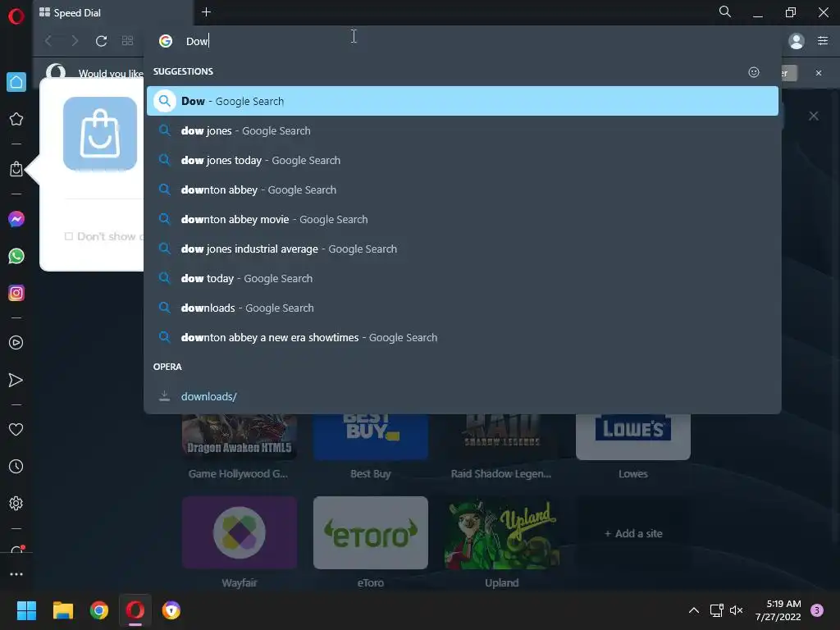Go back to previous page
The image size is (840, 630).
[48, 41]
